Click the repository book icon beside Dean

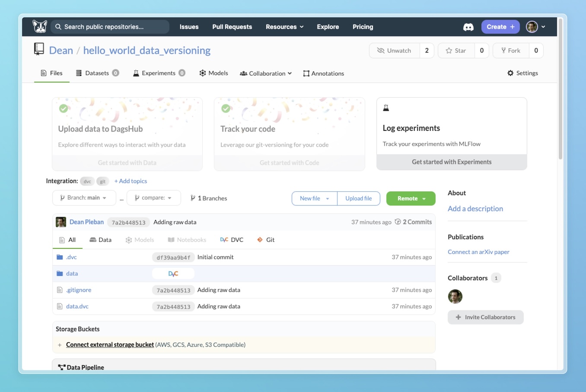[39, 49]
